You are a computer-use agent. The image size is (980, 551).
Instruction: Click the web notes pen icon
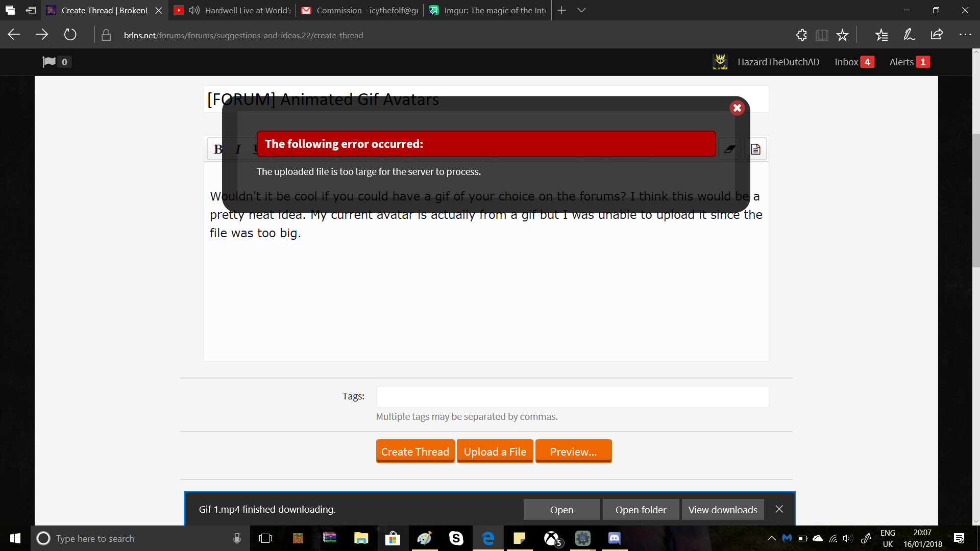pos(909,35)
